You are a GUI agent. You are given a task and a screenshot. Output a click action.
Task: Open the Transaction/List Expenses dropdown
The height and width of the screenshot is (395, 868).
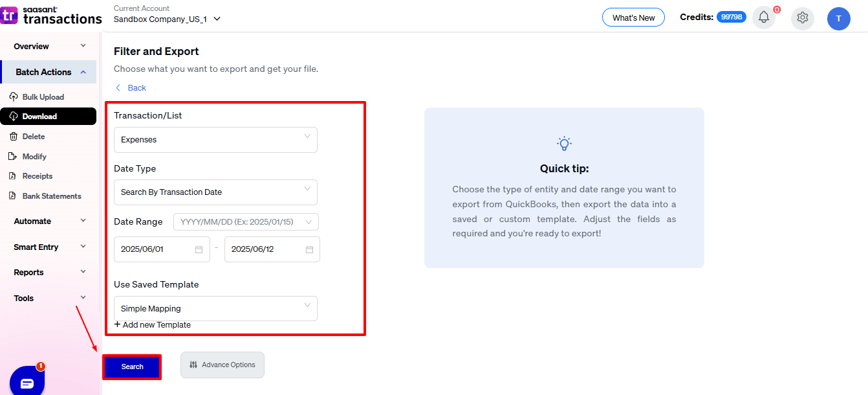coord(215,139)
